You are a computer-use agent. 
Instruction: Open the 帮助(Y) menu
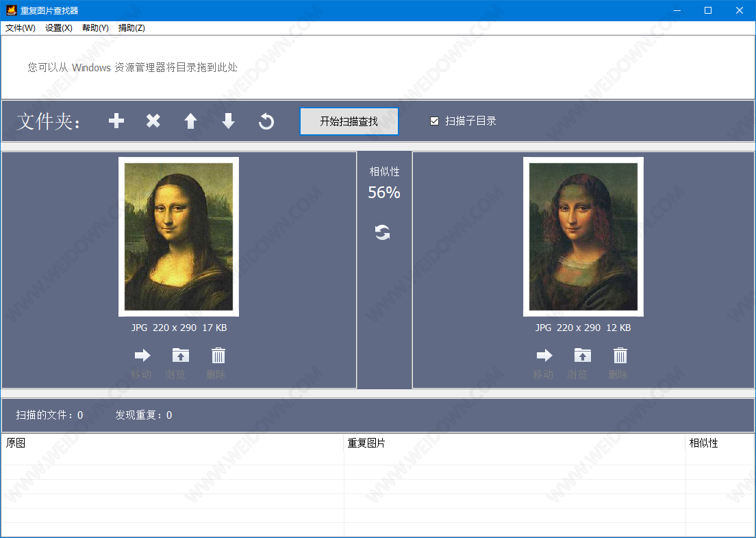(x=95, y=28)
